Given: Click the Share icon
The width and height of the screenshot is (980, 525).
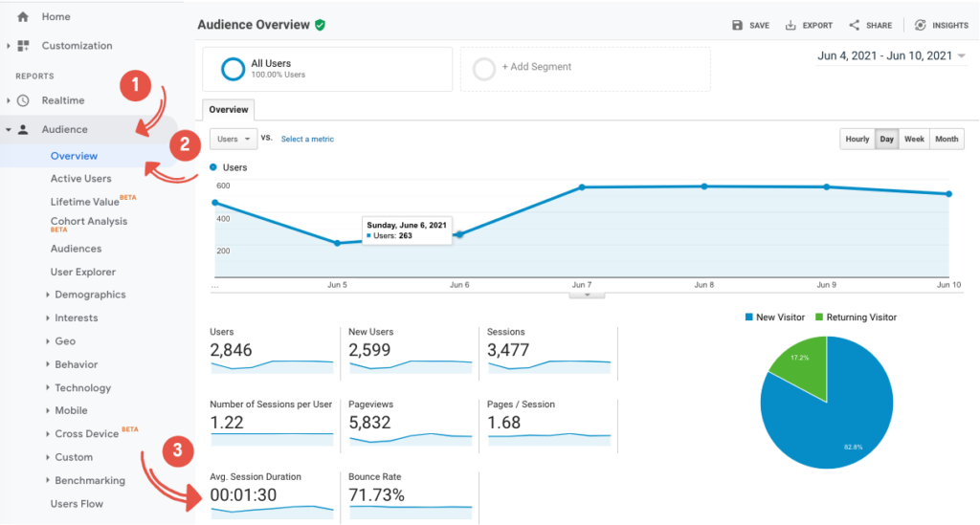Looking at the screenshot, I should (854, 26).
